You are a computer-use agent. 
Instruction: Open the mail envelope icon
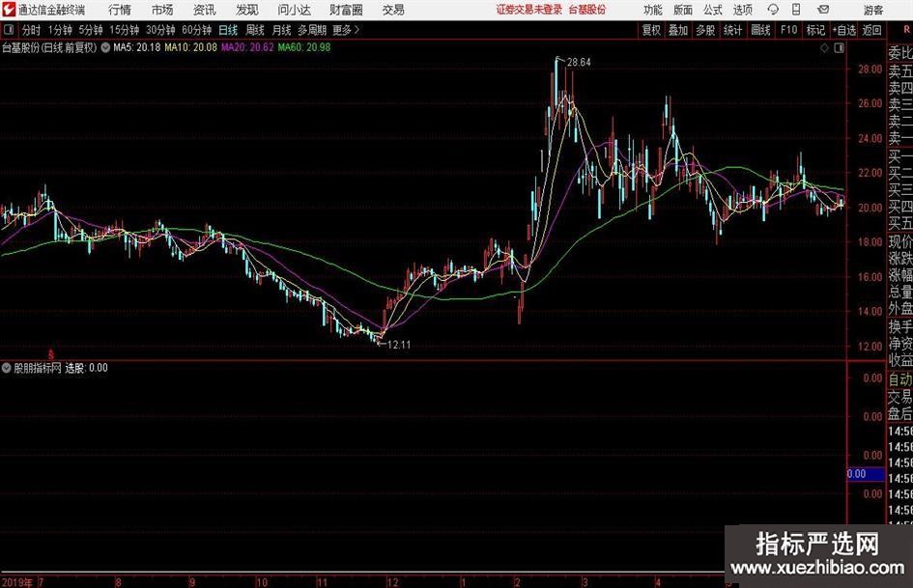823,10
